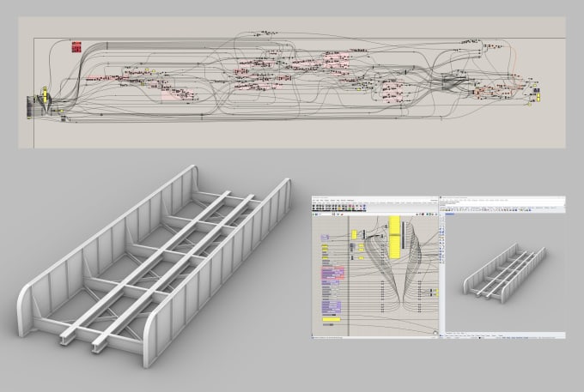Adjust the first yellow number slider in Grasshopper
This screenshot has width=584, height=392.
[x=325, y=245]
